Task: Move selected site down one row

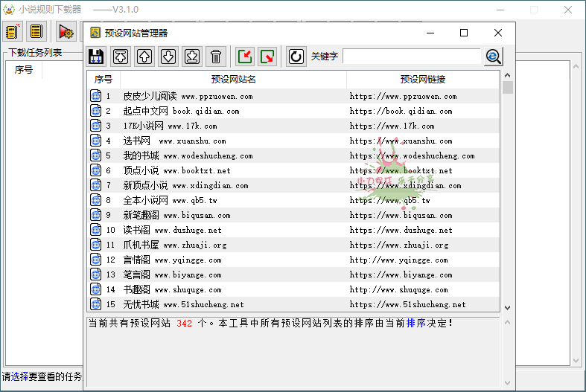Action: pos(168,57)
